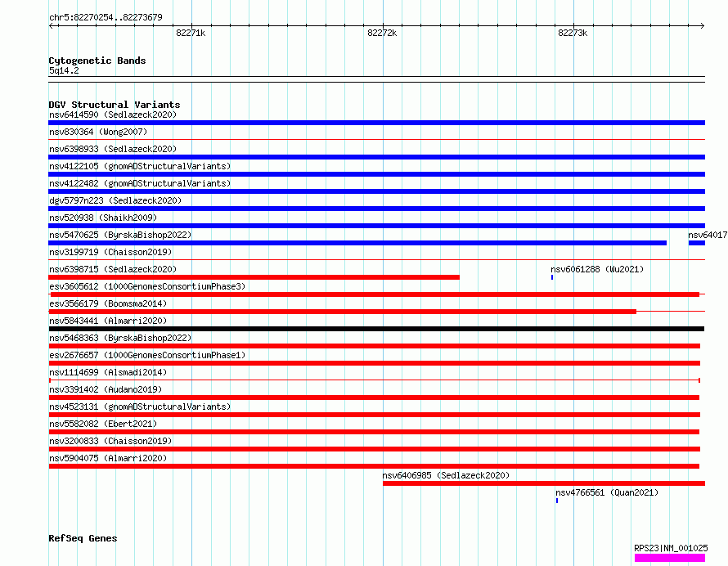Click nsv5468363 (ByrskaBishop2022) label
The image size is (728, 566).
coord(120,338)
